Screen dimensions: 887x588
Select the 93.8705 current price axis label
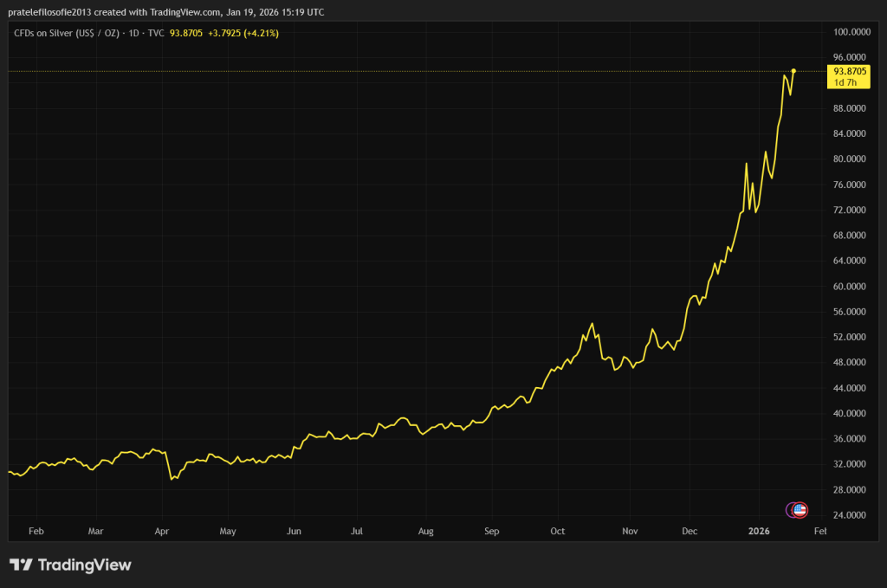click(850, 71)
